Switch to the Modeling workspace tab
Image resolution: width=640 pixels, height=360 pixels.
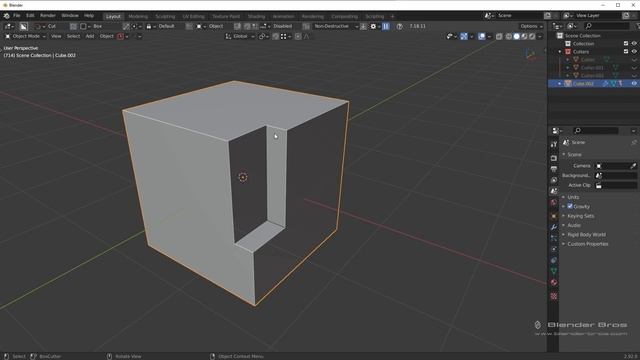[138, 16]
